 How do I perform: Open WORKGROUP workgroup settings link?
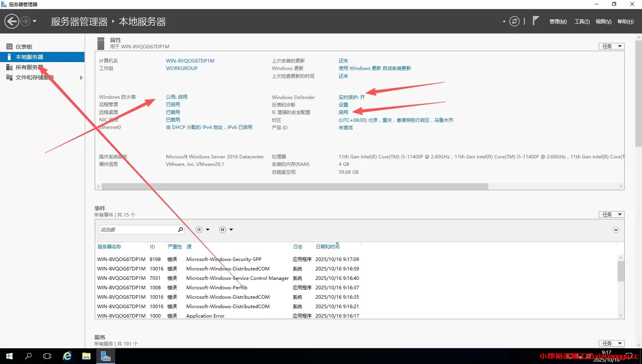[181, 68]
